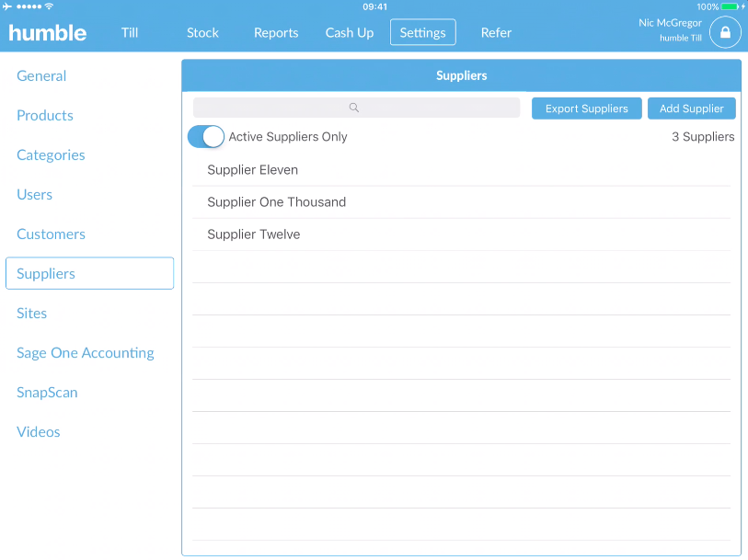Open Customers in the sidebar

pos(51,234)
